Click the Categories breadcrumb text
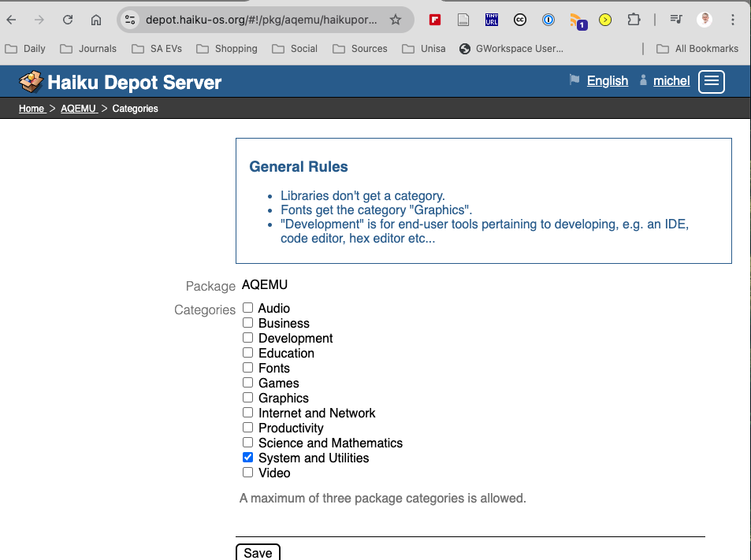 (135, 109)
